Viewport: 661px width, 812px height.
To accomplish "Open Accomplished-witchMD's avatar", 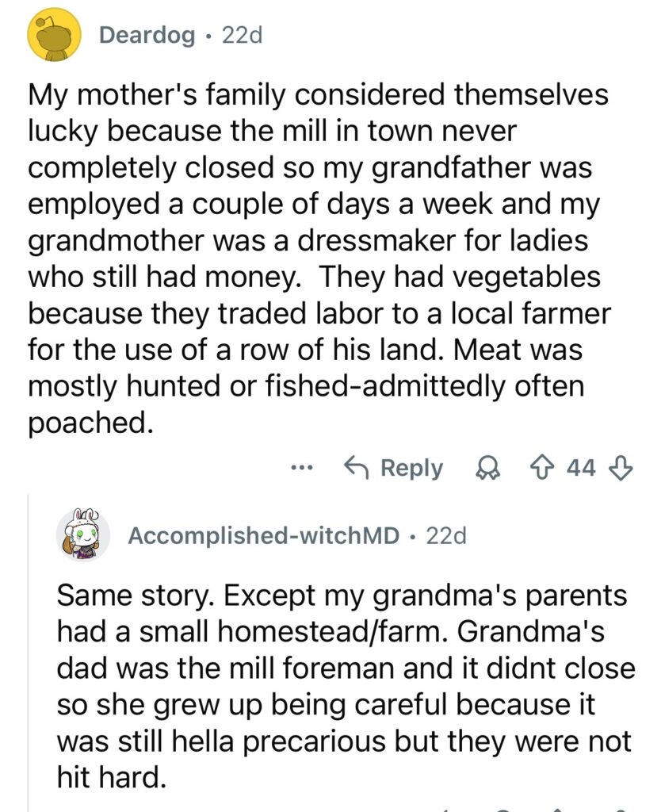I will click(x=83, y=534).
